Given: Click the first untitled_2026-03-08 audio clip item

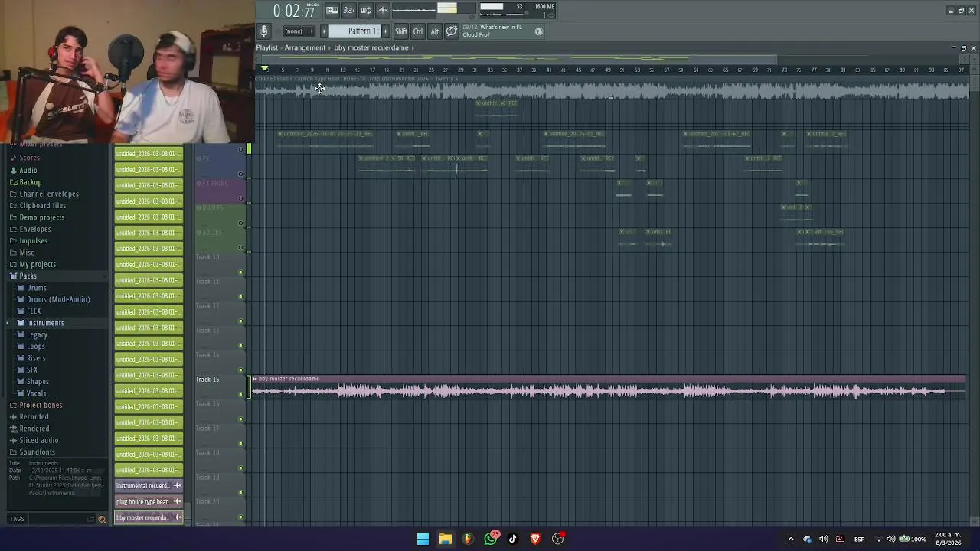Looking at the screenshot, I should (x=149, y=154).
